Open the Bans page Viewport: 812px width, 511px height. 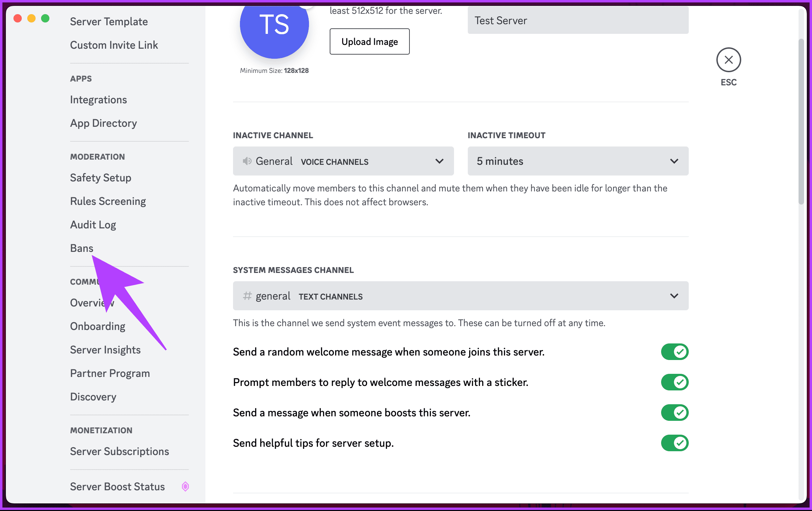tap(81, 248)
